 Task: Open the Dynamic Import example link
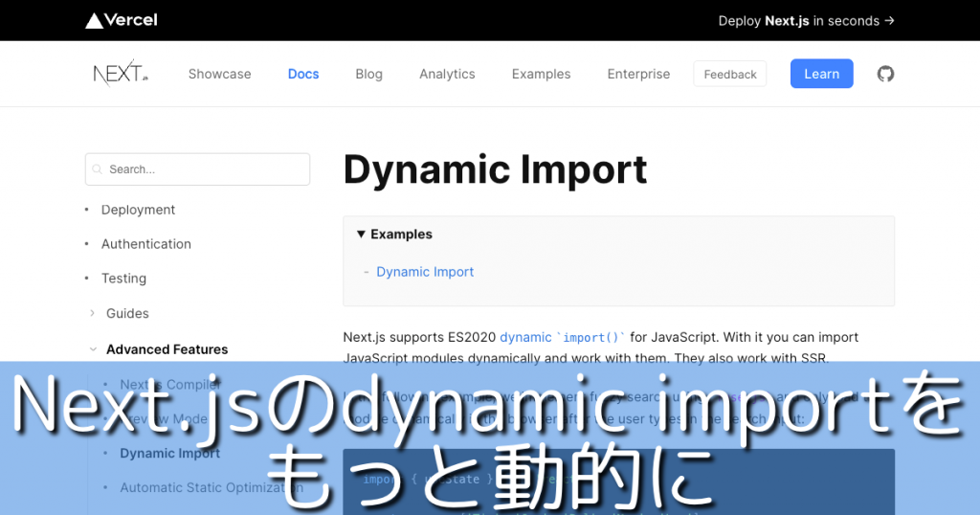425,272
